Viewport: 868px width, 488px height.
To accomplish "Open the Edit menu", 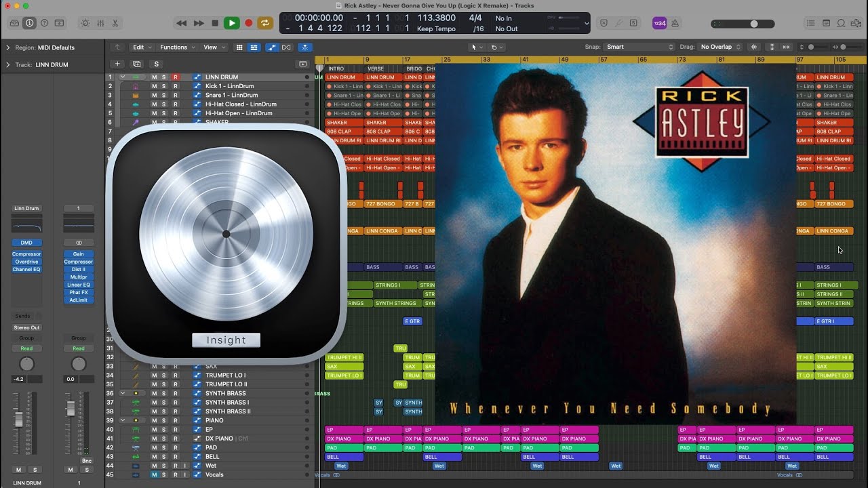I will [x=141, y=47].
